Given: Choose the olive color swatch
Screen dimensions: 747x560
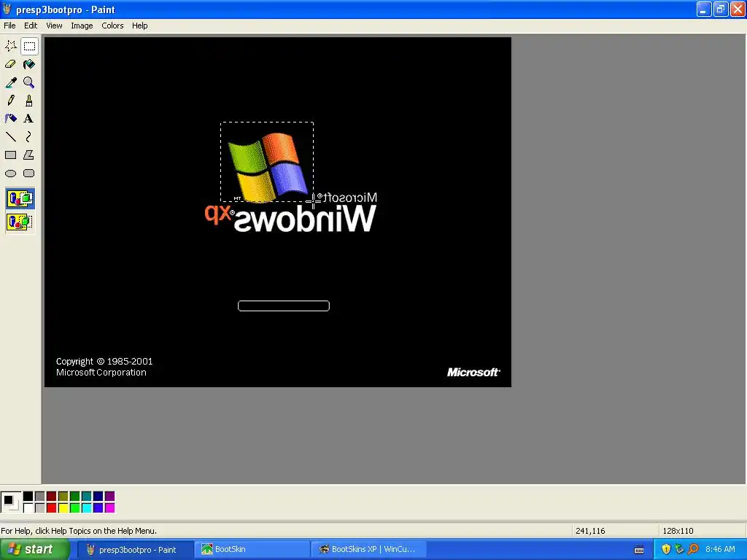Looking at the screenshot, I should click(x=63, y=497).
